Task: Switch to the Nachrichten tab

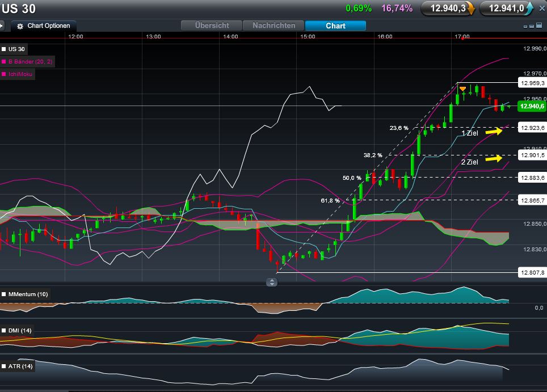Action: click(274, 26)
